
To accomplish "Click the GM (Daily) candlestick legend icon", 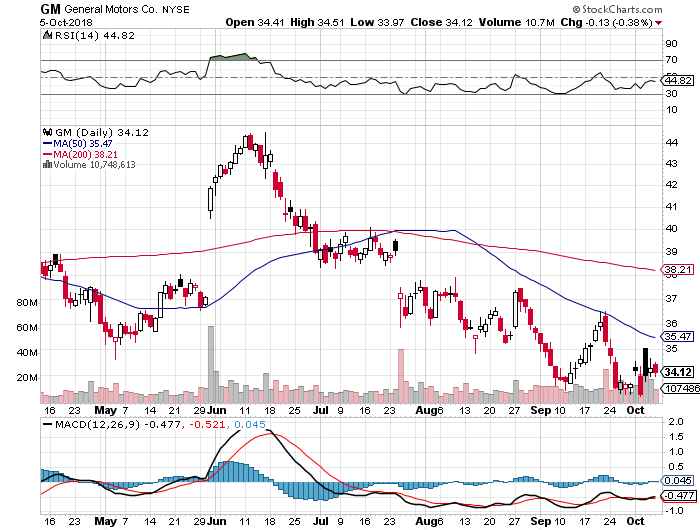I will (46, 131).
